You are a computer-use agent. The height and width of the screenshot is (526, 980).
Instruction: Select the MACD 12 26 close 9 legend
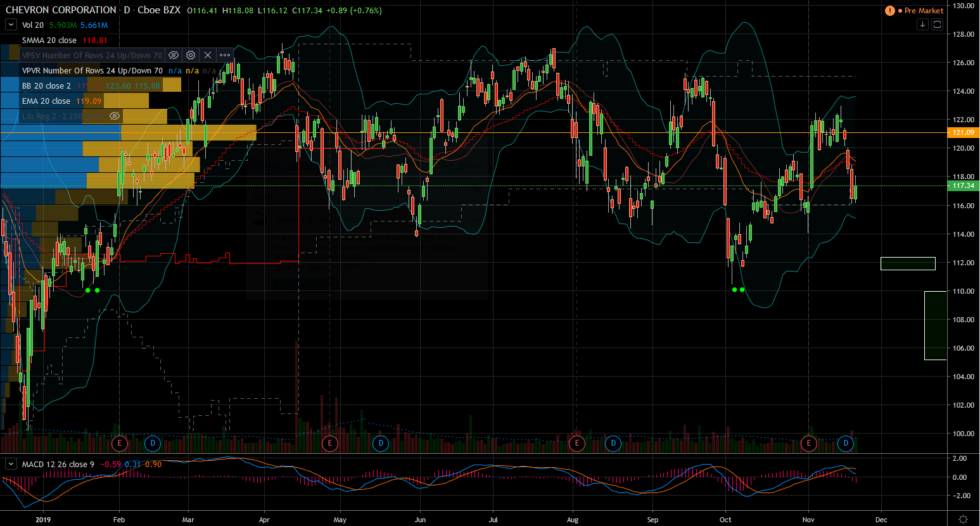click(x=58, y=464)
